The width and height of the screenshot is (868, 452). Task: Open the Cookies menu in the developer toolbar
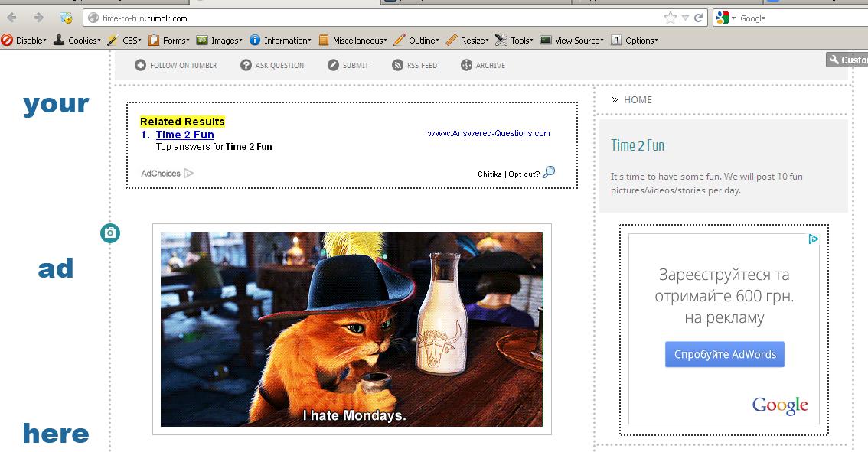[77, 41]
